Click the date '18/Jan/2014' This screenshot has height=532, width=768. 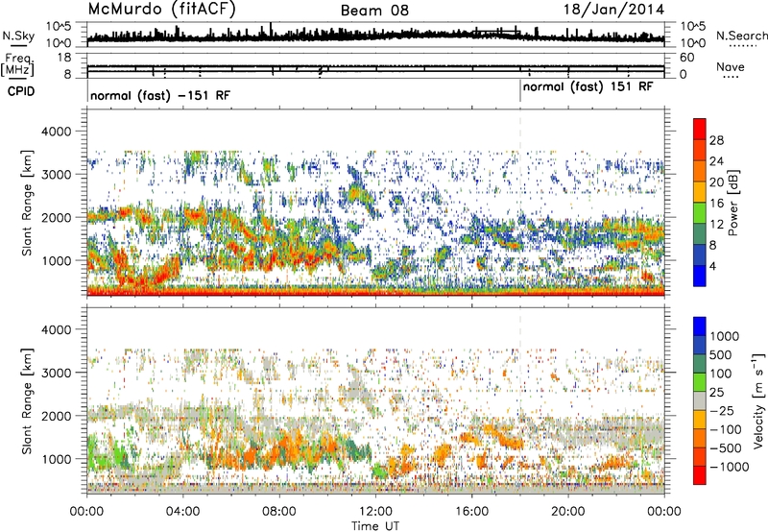pos(613,10)
